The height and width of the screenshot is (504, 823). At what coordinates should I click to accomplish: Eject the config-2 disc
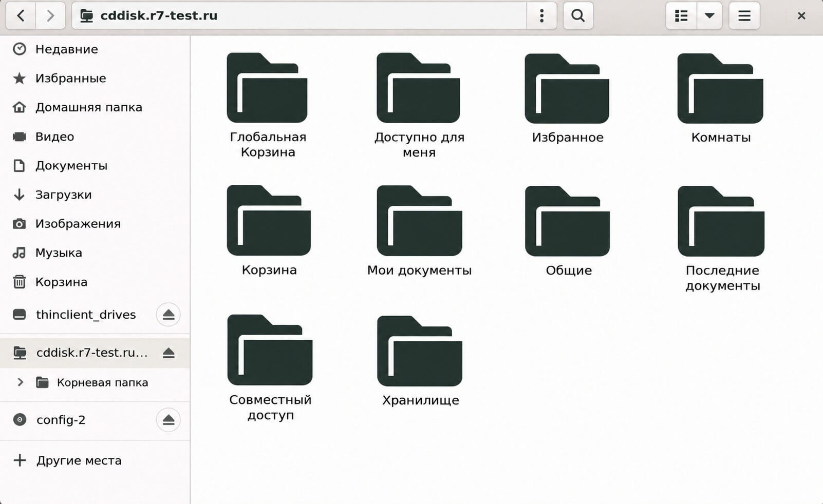click(169, 420)
